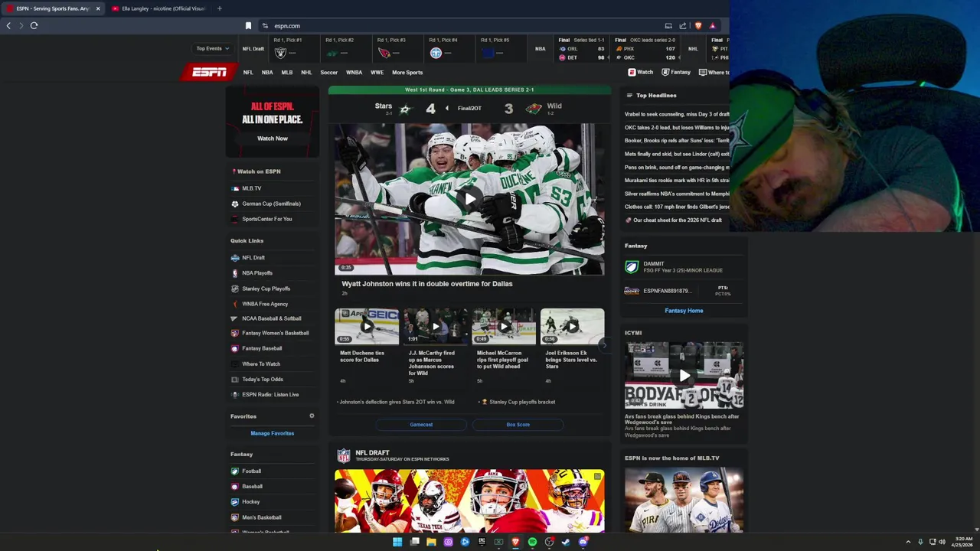The image size is (980, 551).
Task: Open the German Cup (Semifinals) link
Action: tap(271, 204)
